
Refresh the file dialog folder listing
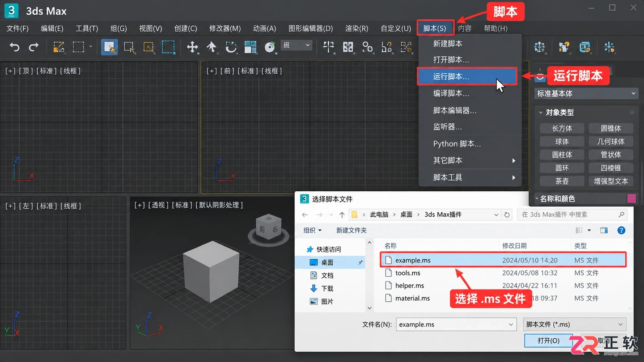[507, 215]
